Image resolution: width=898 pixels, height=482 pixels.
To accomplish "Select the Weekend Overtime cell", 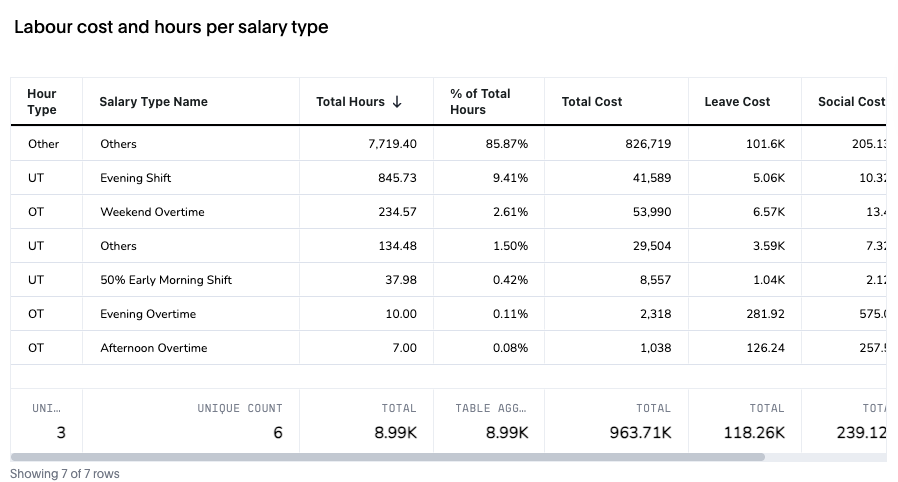I will 152,212.
